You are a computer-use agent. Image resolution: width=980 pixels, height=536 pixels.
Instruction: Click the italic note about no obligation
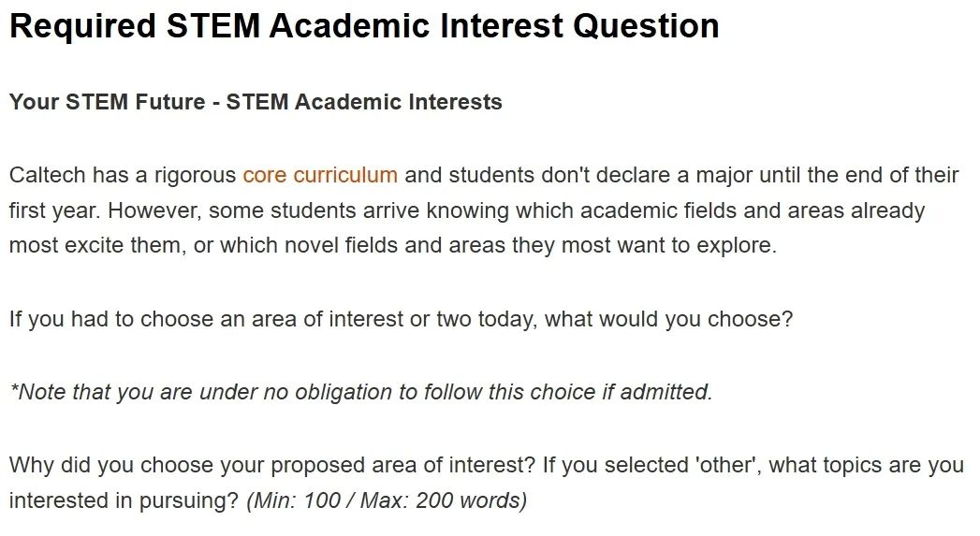pyautogui.click(x=360, y=392)
